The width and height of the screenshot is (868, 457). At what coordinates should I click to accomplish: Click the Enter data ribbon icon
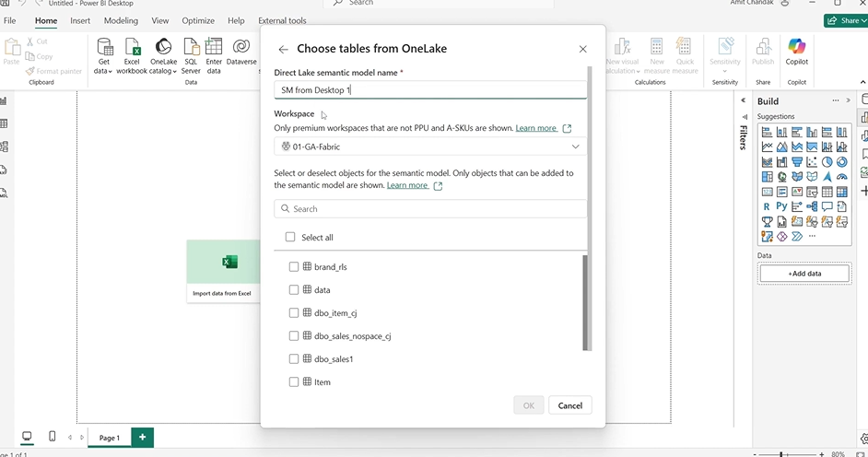pos(214,56)
